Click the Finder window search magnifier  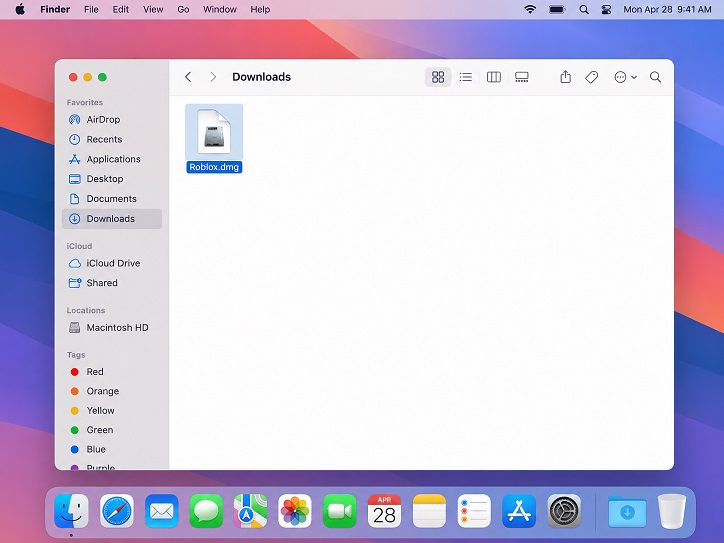655,77
